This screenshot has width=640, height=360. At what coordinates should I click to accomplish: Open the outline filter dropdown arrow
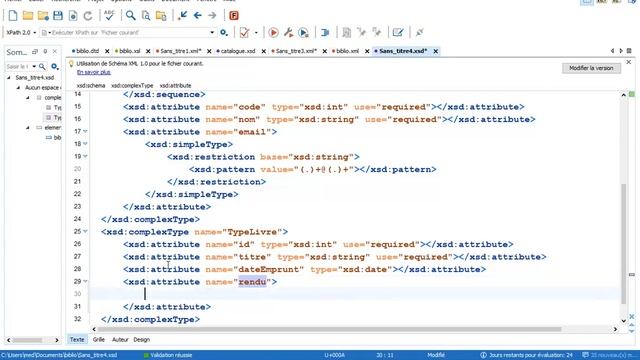(34, 66)
